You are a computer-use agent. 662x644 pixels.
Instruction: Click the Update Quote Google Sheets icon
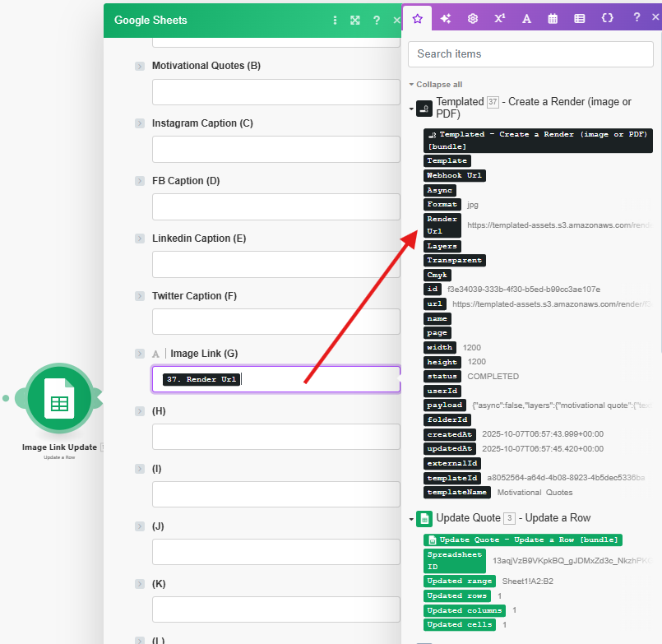pyautogui.click(x=424, y=519)
